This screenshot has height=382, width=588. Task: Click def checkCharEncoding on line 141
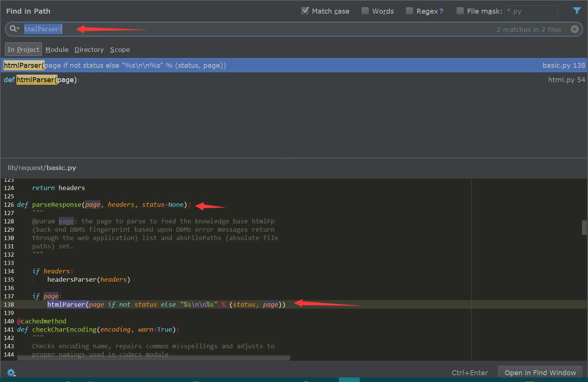(98, 329)
